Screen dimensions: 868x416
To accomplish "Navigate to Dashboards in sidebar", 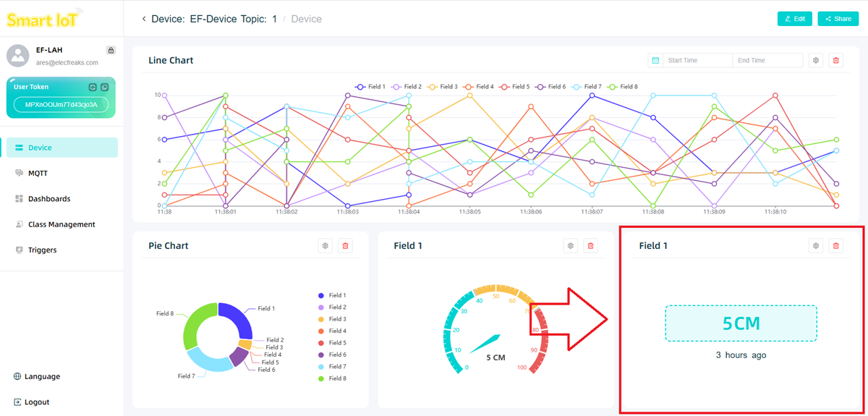I will (x=48, y=199).
